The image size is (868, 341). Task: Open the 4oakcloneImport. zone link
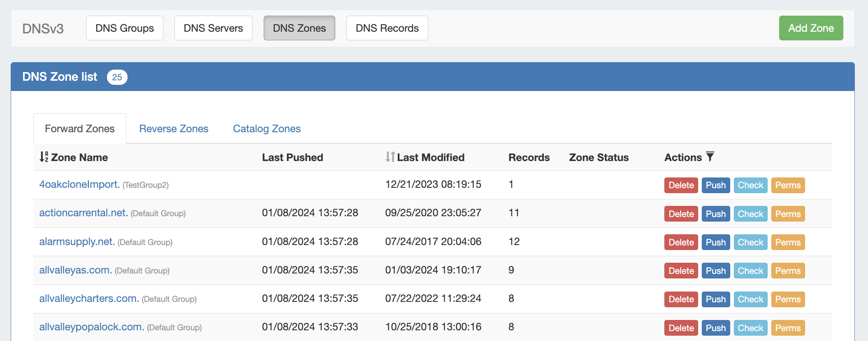point(79,185)
